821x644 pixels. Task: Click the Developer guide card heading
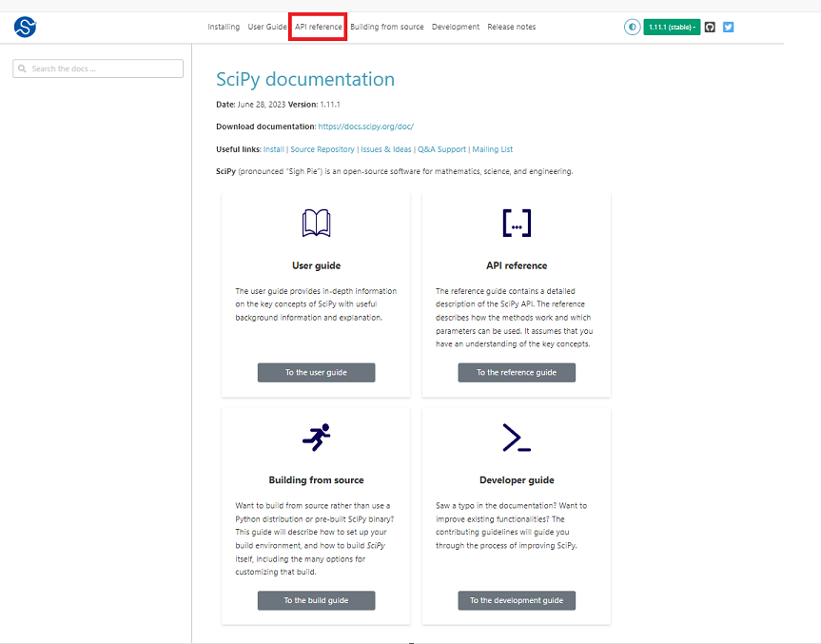(x=517, y=480)
